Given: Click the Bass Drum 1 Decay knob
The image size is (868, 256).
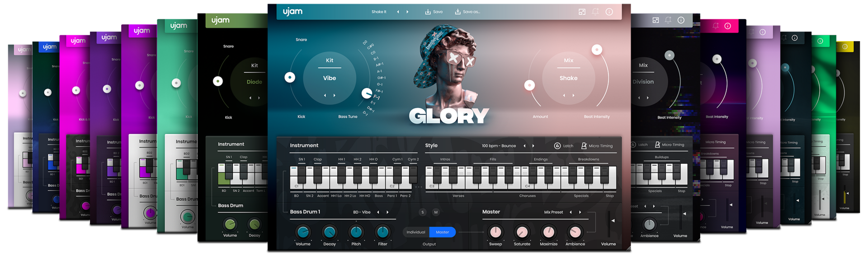Looking at the screenshot, I should click(330, 232).
